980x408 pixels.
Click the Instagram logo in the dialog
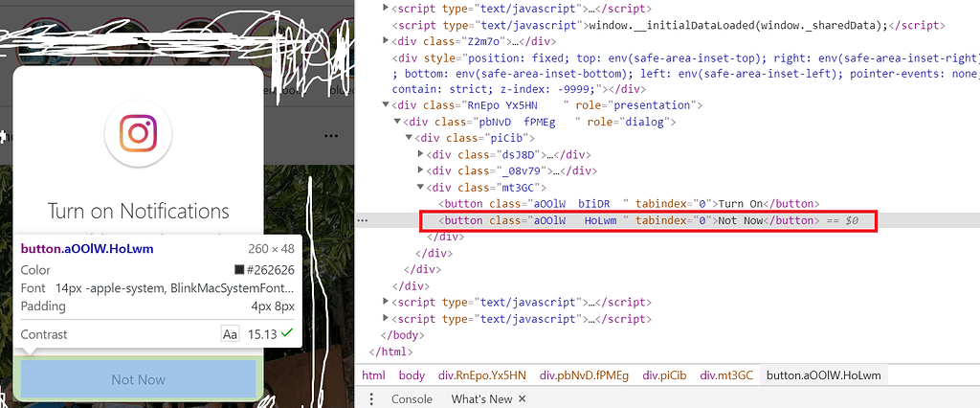138,133
